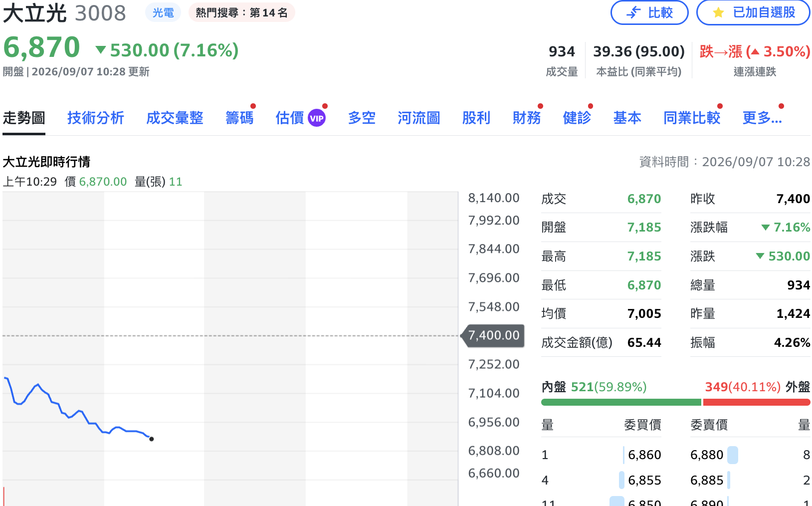The height and width of the screenshot is (506, 812).
Task: Switch to the 財務 tab
Action: tap(527, 118)
